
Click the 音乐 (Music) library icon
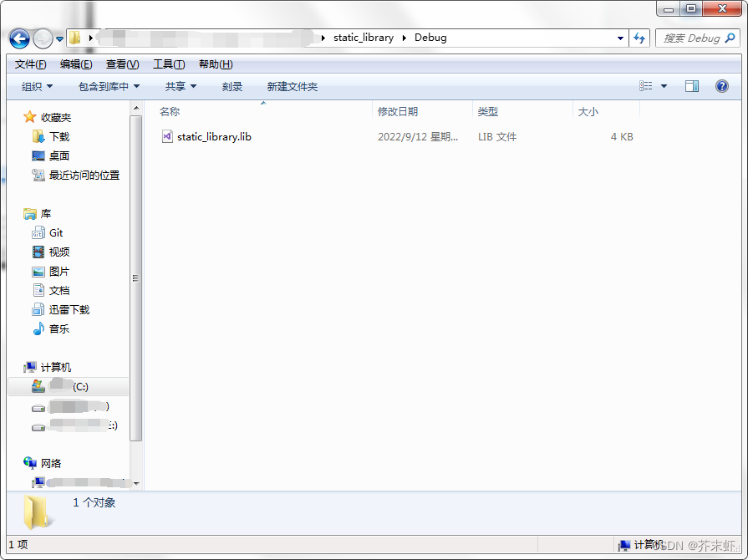[x=38, y=328]
